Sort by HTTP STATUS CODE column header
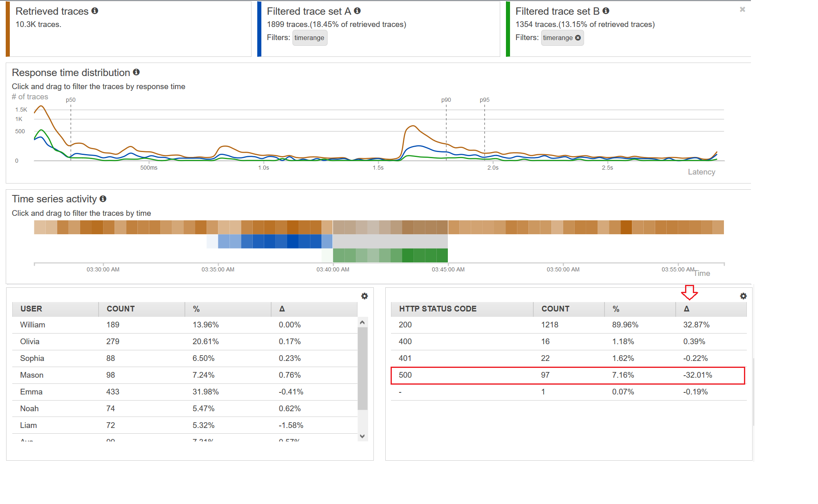The image size is (818, 504). point(438,309)
